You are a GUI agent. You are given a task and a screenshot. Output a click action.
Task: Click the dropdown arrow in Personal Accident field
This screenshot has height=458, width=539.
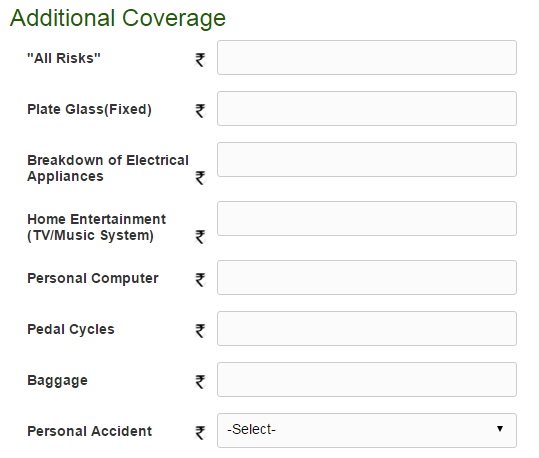coord(500,429)
